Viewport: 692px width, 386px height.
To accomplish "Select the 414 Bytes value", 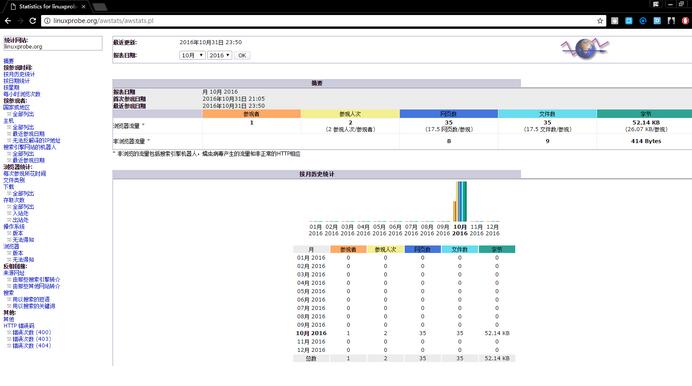I will click(646, 141).
